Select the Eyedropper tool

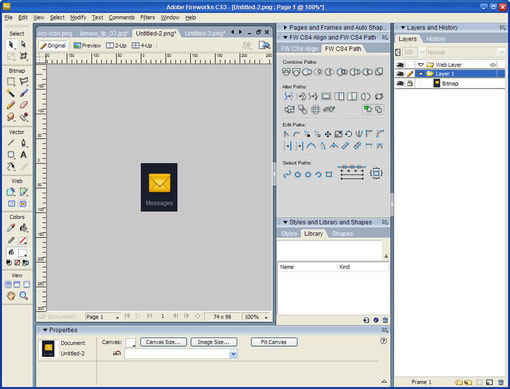coord(11,228)
